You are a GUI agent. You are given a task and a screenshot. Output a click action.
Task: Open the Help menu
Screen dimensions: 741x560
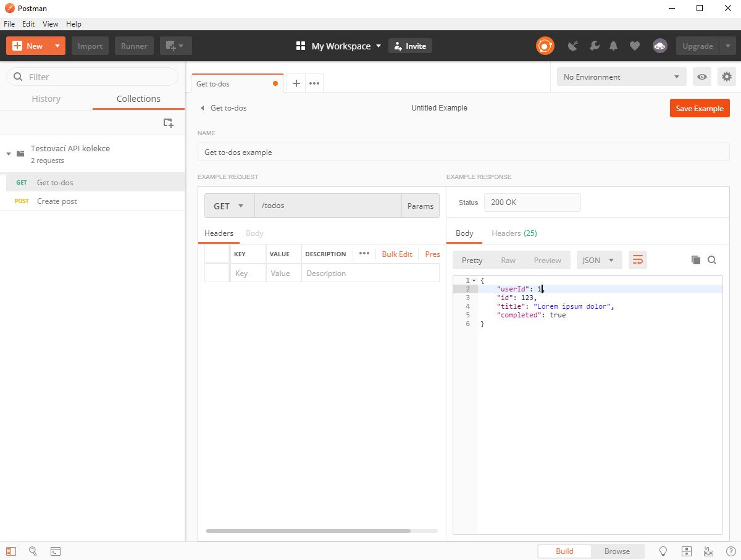tap(73, 24)
